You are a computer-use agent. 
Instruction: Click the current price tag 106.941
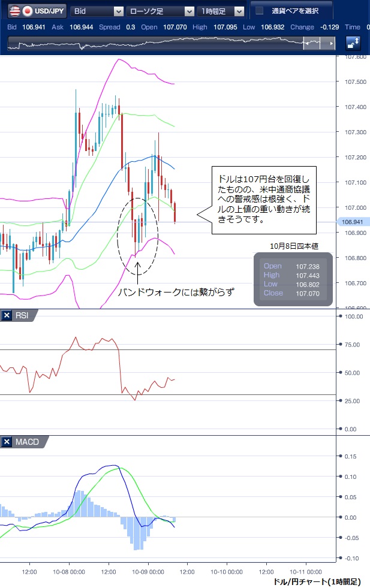(x=353, y=222)
